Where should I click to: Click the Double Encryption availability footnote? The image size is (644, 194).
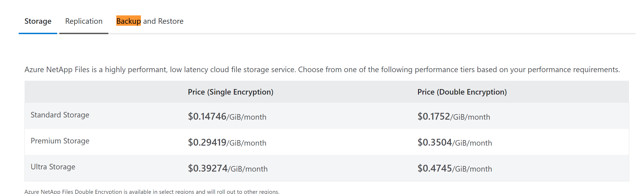(152, 192)
